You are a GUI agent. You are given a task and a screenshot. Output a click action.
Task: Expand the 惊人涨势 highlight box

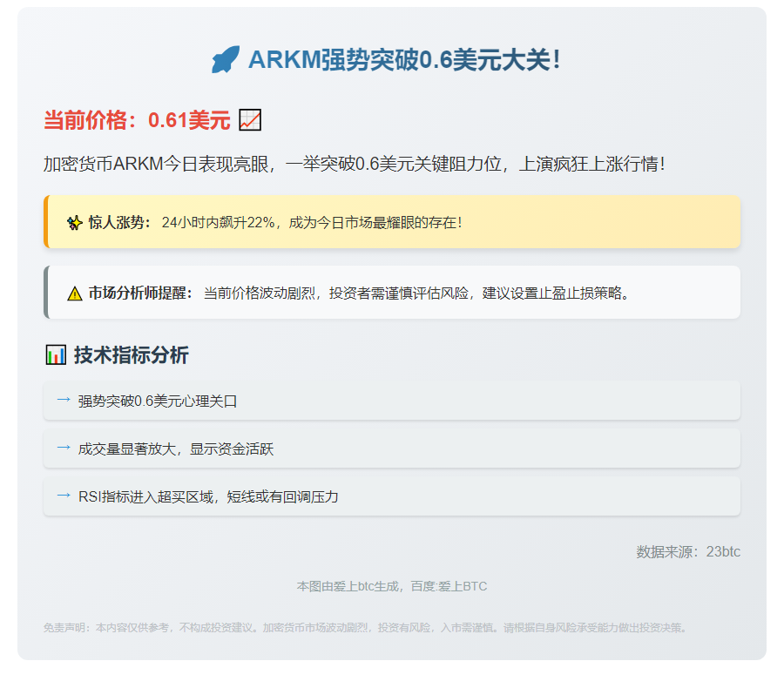392,222
